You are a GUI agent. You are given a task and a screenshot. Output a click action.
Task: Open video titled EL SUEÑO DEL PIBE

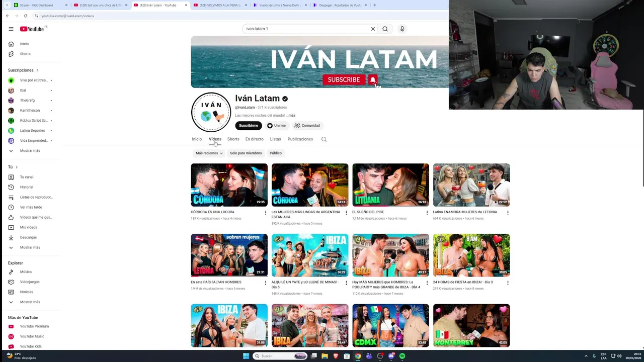(368, 212)
